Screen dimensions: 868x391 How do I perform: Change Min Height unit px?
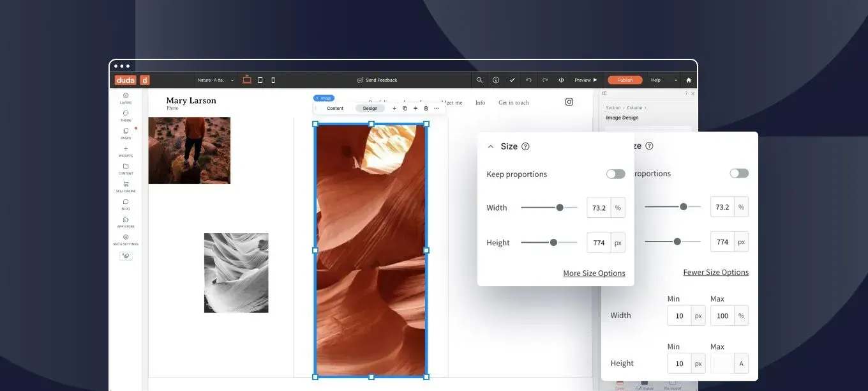coord(698,364)
